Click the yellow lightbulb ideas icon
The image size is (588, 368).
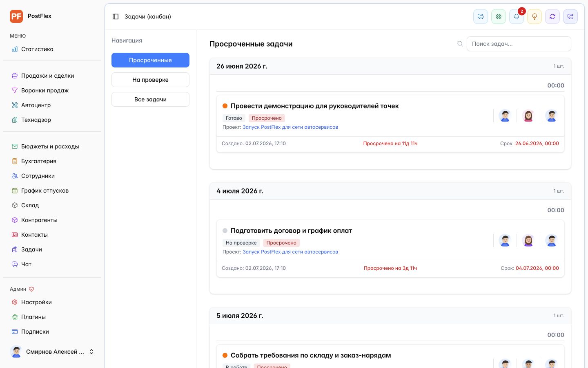coord(535,17)
